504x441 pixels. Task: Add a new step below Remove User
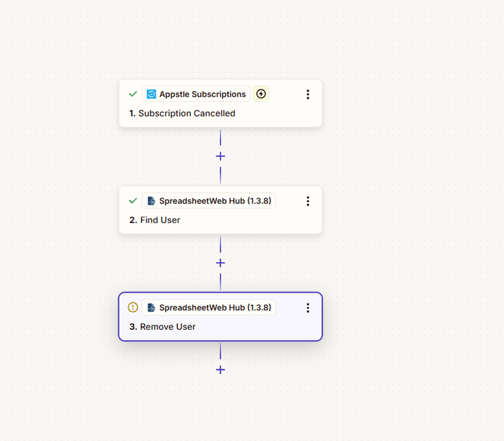tap(220, 370)
